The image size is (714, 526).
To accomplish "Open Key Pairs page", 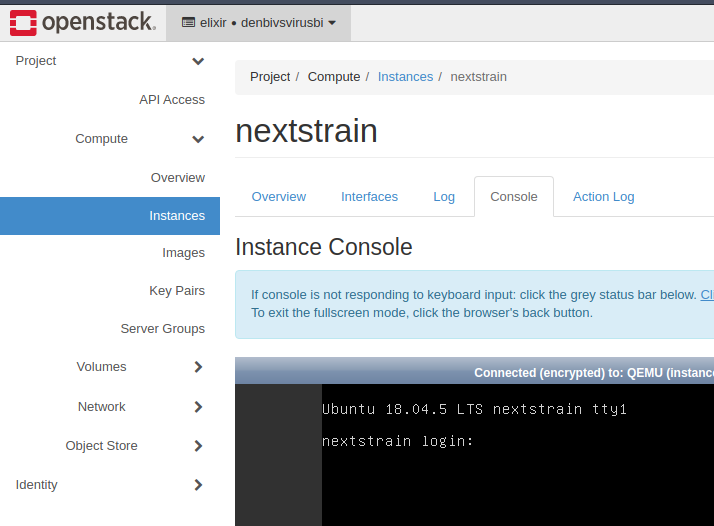I will (176, 291).
